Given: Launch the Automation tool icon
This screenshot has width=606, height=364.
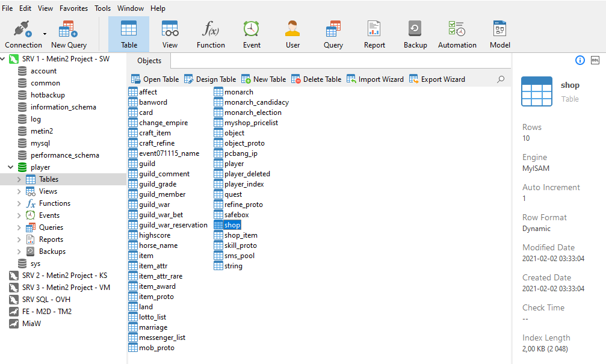Looking at the screenshot, I should (x=457, y=29).
